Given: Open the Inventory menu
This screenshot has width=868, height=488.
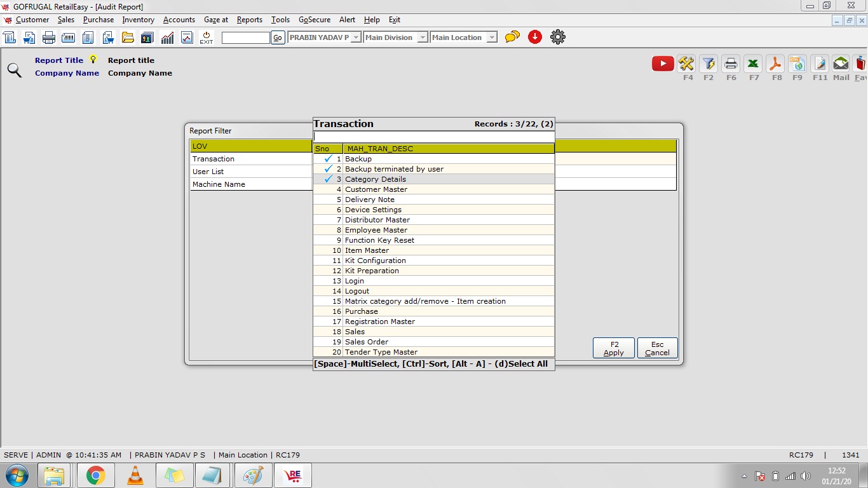Looking at the screenshot, I should [x=138, y=20].
